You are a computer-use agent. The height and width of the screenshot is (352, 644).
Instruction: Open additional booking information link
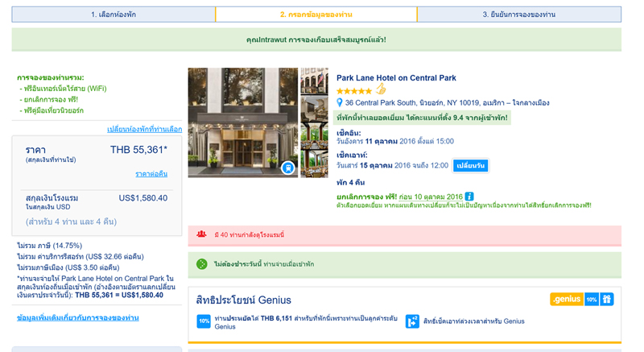78,317
